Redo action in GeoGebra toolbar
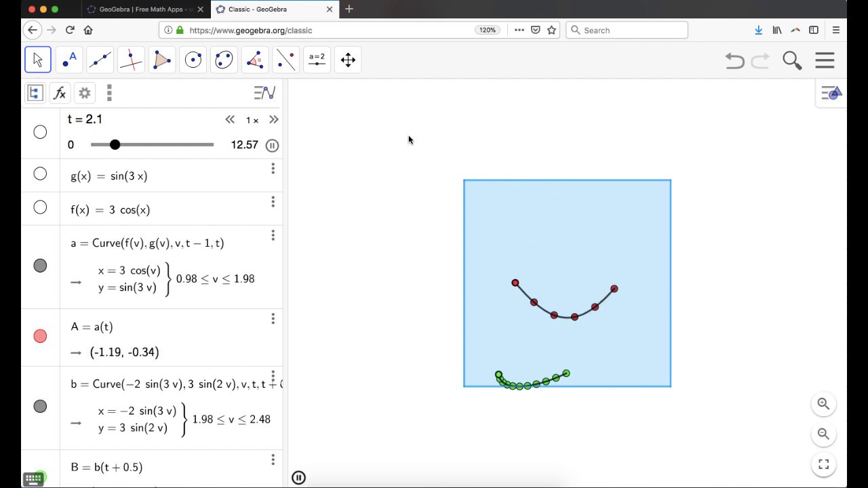This screenshot has width=868, height=488. point(761,60)
